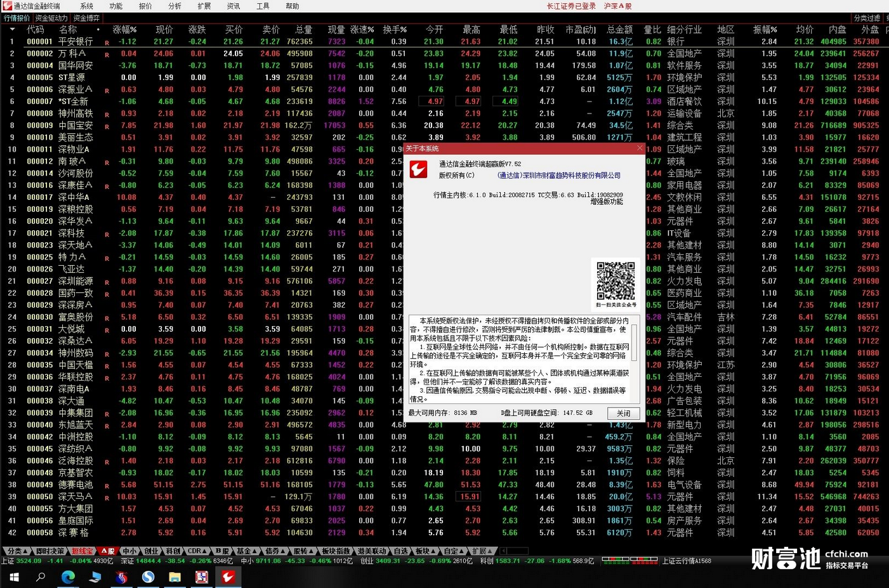Open the 分类过滤 filter at top right

[x=867, y=18]
